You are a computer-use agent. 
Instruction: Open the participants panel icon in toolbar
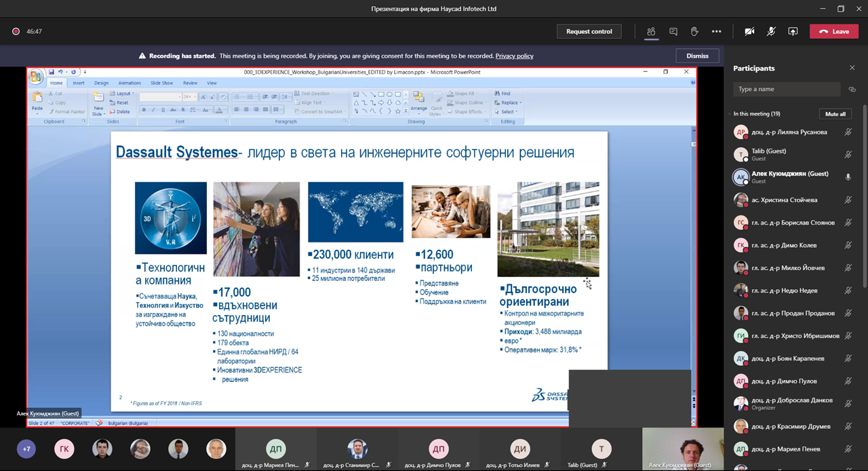(x=651, y=31)
